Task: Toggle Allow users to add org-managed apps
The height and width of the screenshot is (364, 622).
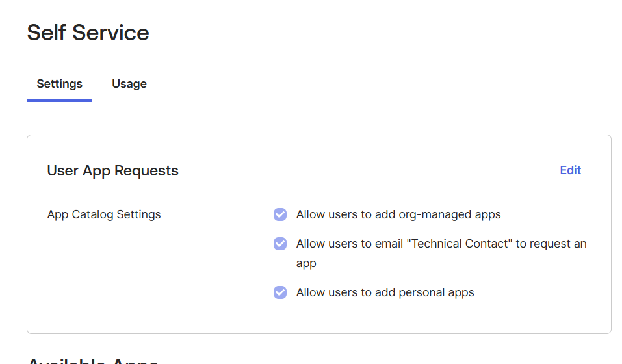Action: 280,214
